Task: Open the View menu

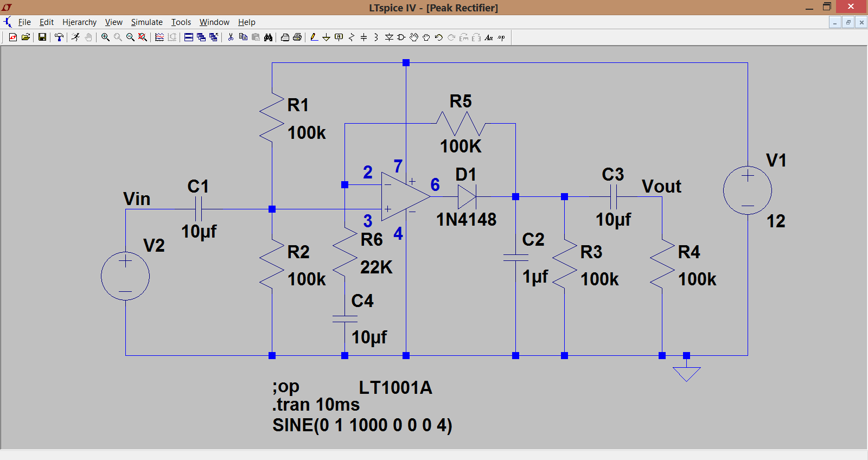Action: tap(114, 22)
